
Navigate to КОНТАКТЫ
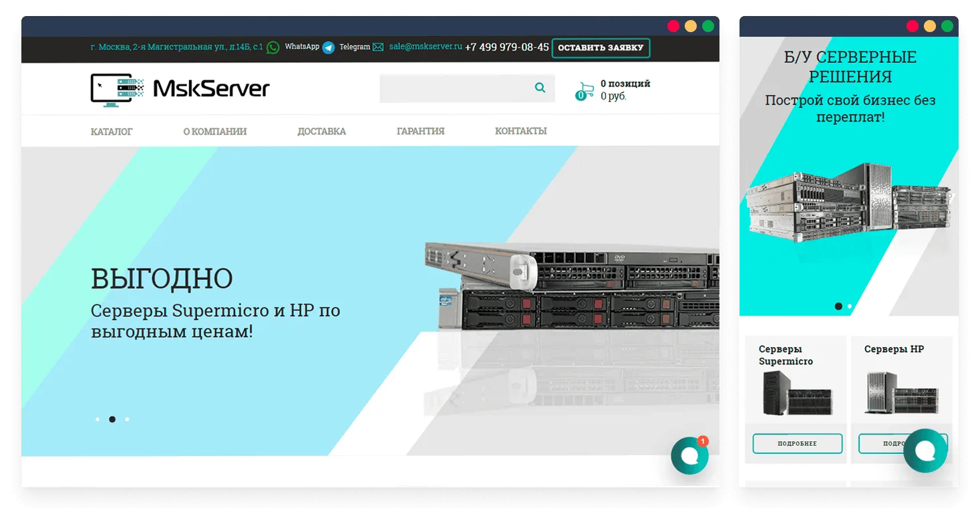point(520,131)
